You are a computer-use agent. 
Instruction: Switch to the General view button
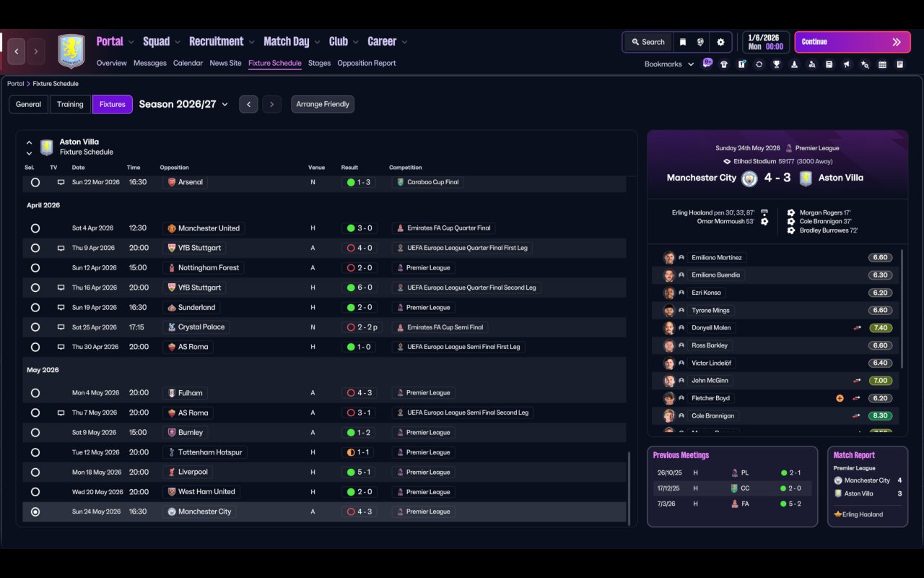(x=29, y=104)
